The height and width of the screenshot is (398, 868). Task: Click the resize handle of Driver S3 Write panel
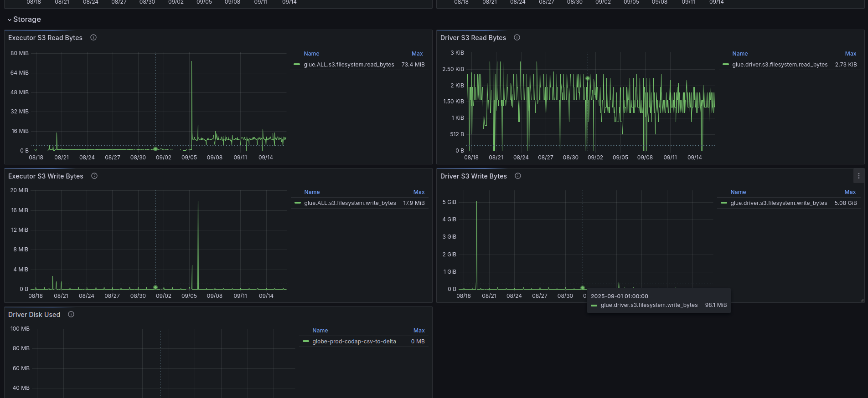(862, 300)
